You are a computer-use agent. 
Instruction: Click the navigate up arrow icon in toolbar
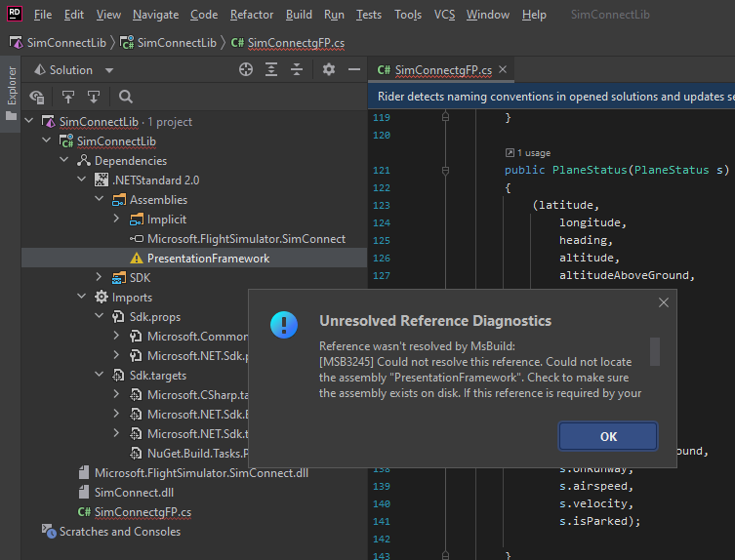click(67, 97)
